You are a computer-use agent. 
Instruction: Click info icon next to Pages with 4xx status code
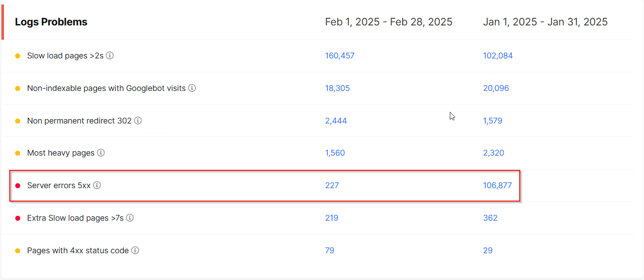(135, 251)
